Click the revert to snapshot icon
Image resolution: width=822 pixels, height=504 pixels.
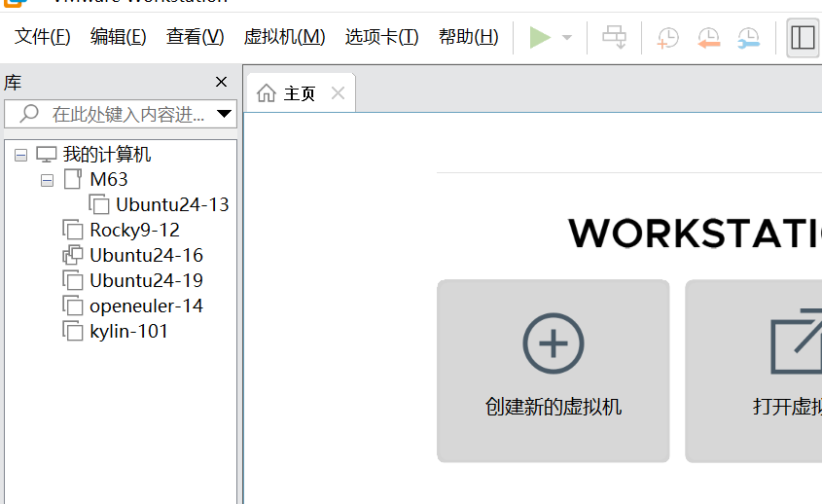[x=708, y=38]
